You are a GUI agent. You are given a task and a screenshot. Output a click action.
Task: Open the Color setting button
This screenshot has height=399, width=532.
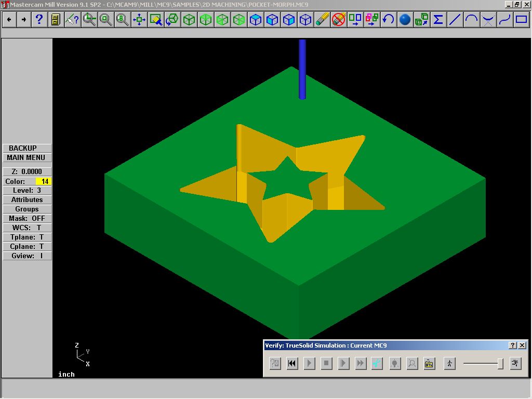click(x=19, y=181)
